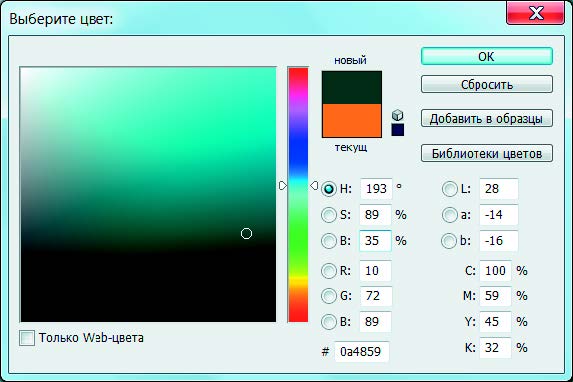Image resolution: width=573 pixels, height=382 pixels.
Task: Enable the Только Web-цвета checkbox
Action: point(27,338)
